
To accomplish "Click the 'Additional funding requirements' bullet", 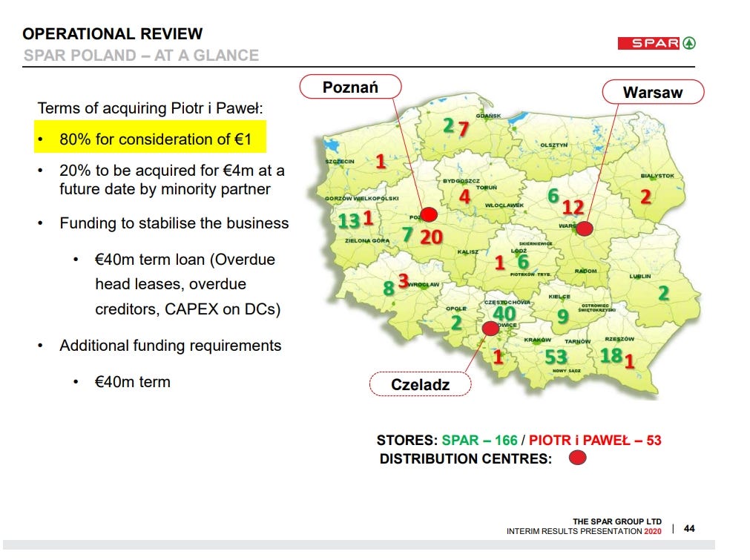I will point(171,346).
